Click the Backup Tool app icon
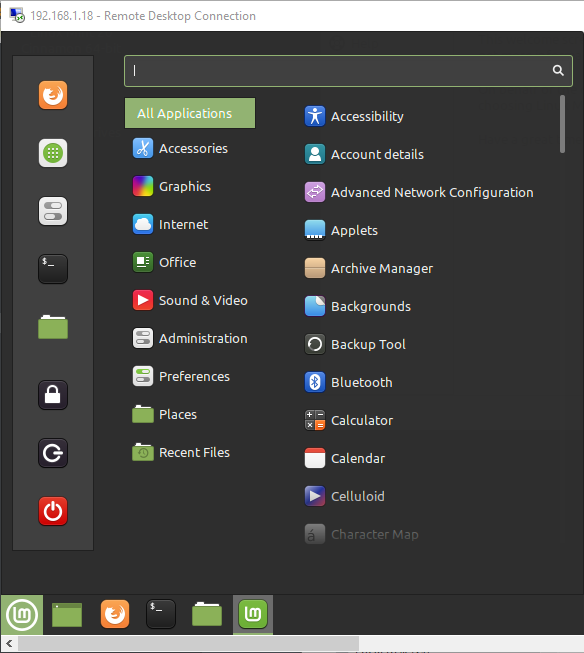Viewport: 584px width, 653px height. tap(315, 344)
